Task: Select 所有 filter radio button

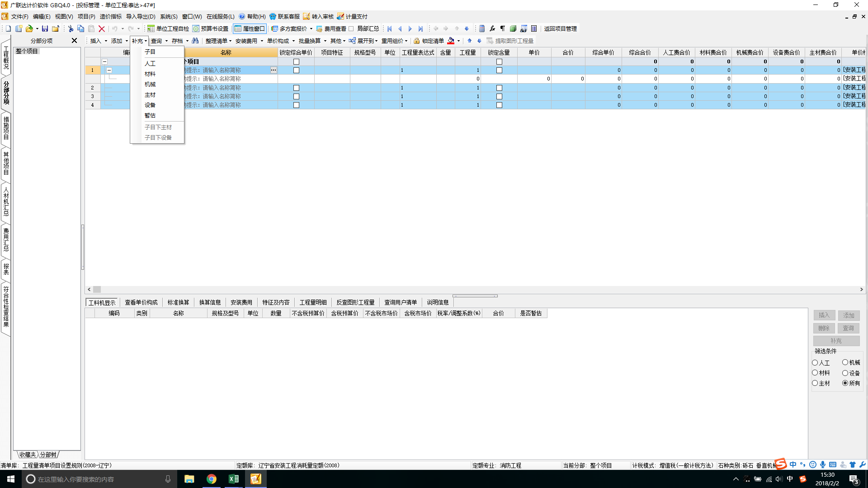Action: click(x=845, y=383)
